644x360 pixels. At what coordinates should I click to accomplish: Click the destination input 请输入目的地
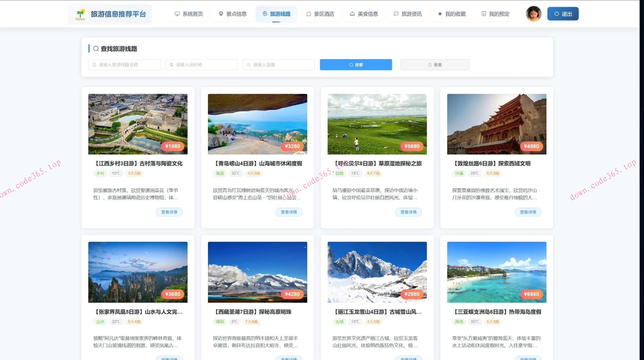[x=201, y=64]
